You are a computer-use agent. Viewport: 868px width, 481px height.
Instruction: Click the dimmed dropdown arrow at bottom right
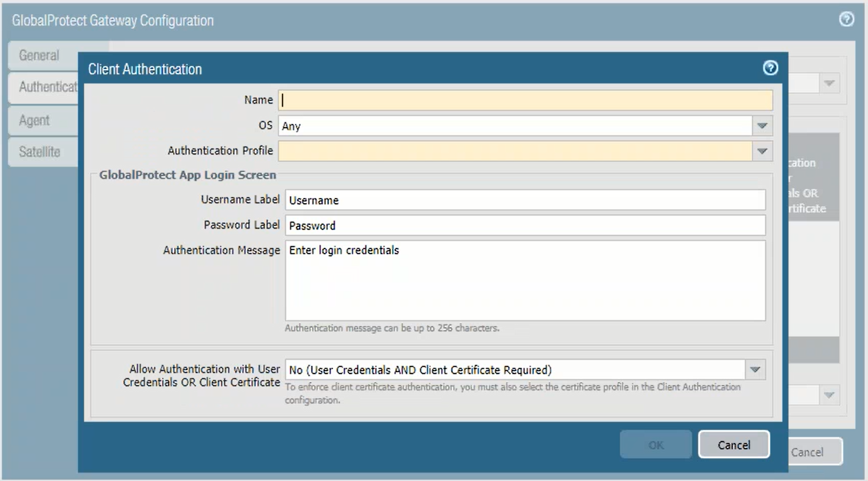pyautogui.click(x=829, y=395)
